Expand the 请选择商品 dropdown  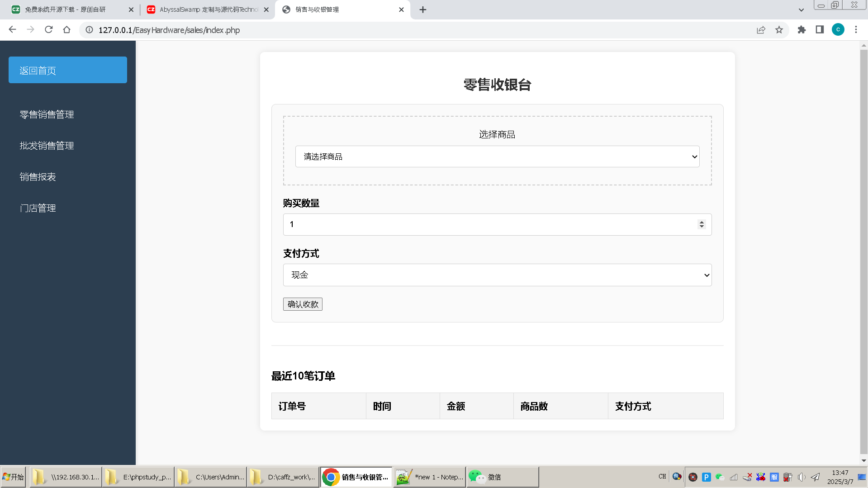tap(497, 156)
